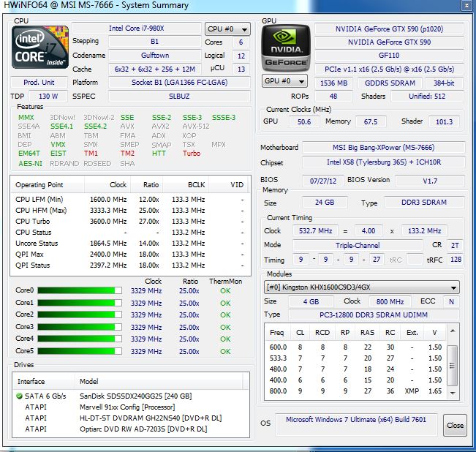The height and width of the screenshot is (452, 476).
Task: Select the QPI Status row
Action: point(131,265)
